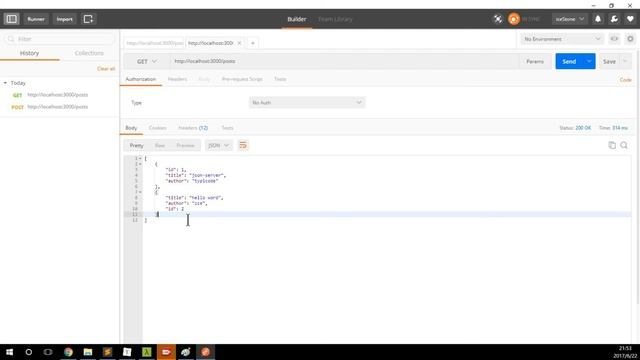Select the response Tests tab

227,128
